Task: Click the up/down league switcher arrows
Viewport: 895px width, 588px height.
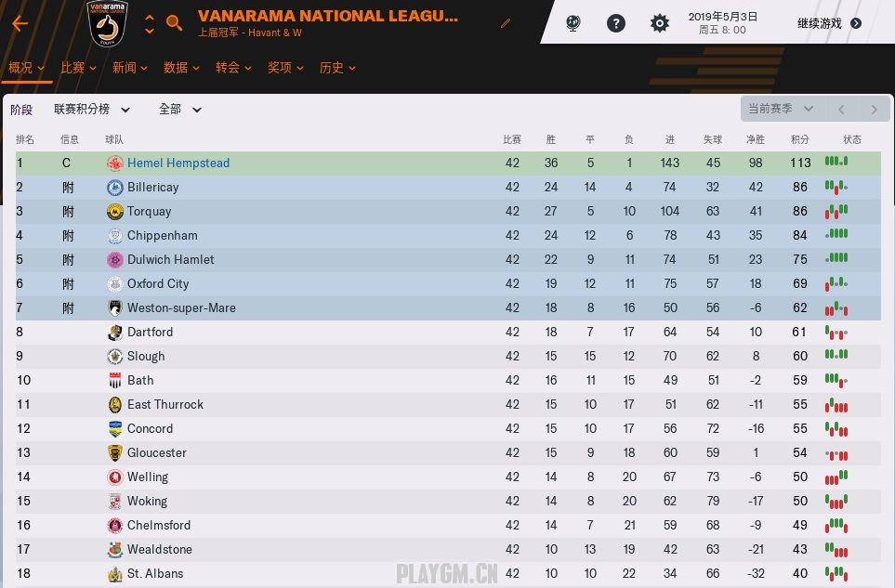Action: pyautogui.click(x=150, y=24)
